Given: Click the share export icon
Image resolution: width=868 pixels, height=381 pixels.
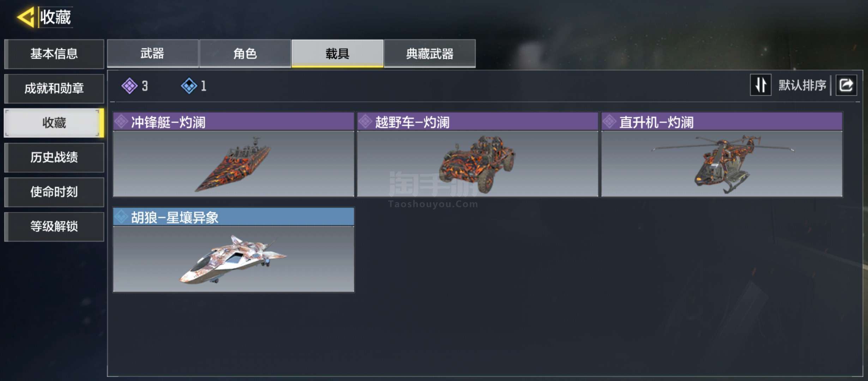Looking at the screenshot, I should [846, 85].
